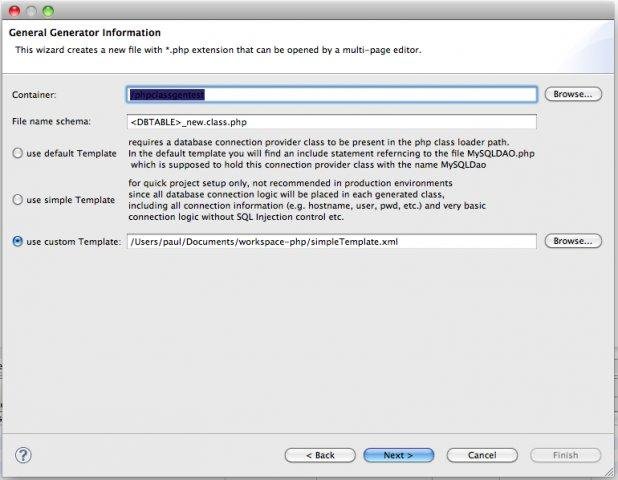Select the use default Template option
Viewport: 618px width, 480px height.
tap(18, 153)
